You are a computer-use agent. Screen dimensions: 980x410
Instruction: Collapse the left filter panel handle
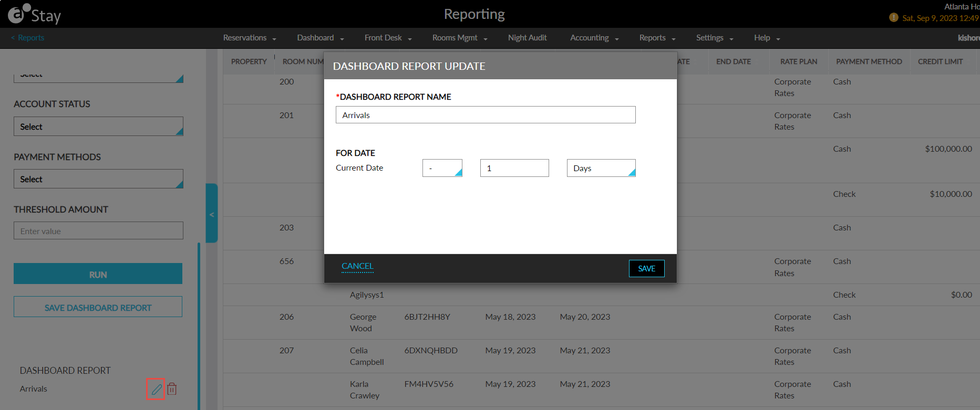point(211,213)
